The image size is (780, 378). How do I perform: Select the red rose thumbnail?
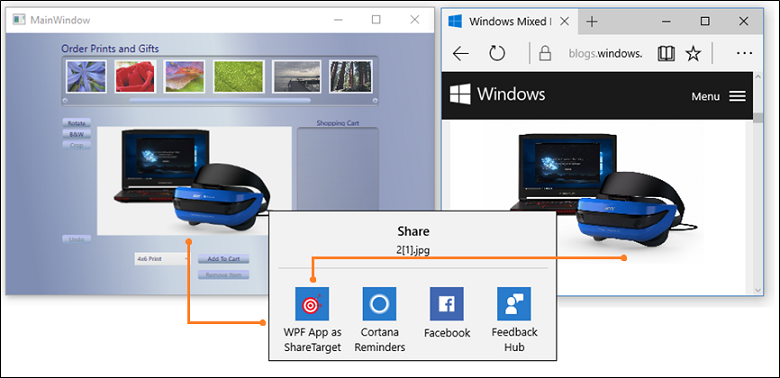[135, 77]
